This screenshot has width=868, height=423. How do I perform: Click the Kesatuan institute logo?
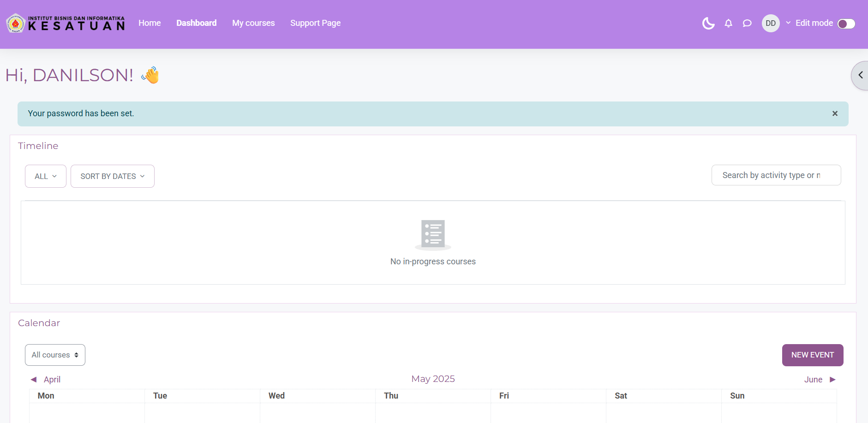click(66, 23)
